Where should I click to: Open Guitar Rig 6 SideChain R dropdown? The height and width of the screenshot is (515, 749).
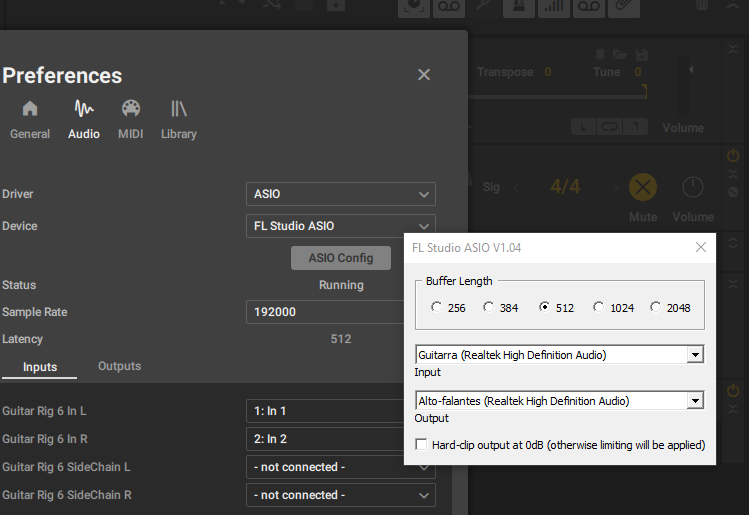click(x=341, y=495)
